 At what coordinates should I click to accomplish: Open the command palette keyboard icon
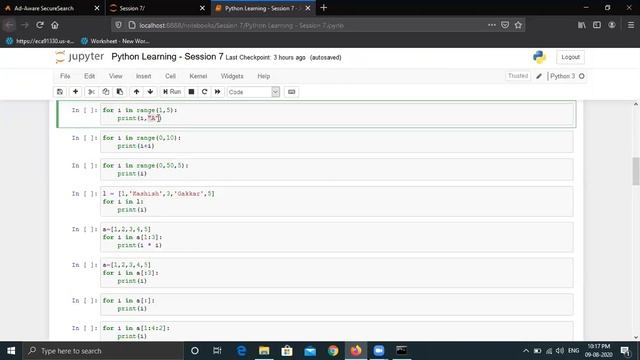[291, 92]
